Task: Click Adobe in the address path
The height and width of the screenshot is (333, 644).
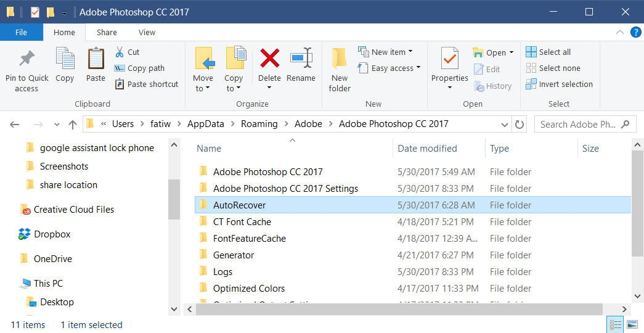Action: [x=308, y=124]
